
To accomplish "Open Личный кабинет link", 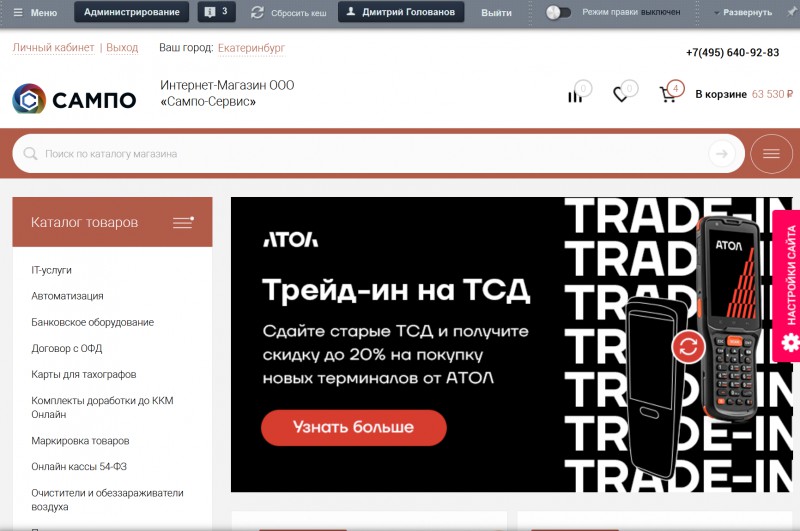I will pos(54,47).
